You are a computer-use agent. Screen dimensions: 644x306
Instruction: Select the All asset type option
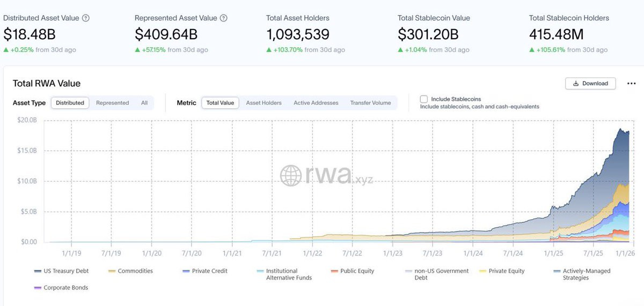pos(144,103)
